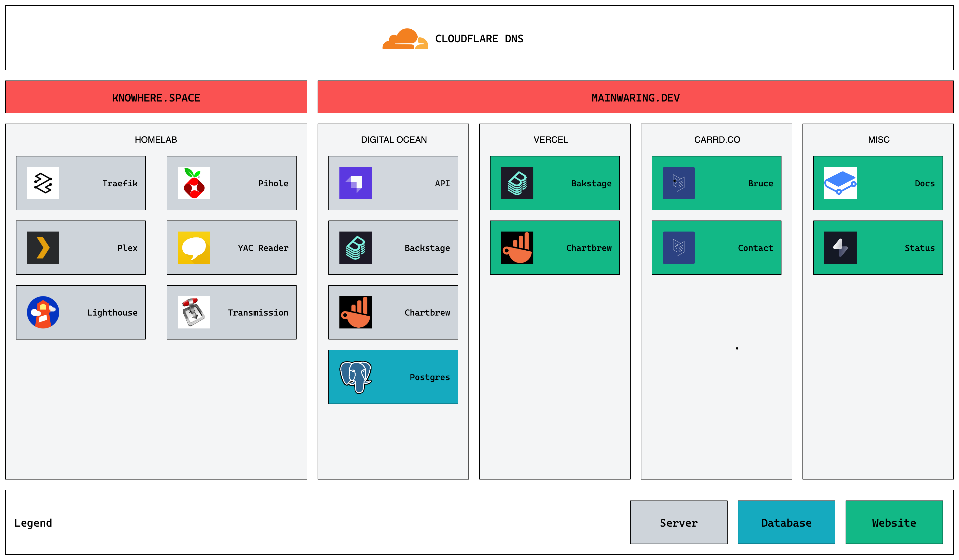
Task: Click the Transmission gearshift icon
Action: pyautogui.click(x=194, y=312)
